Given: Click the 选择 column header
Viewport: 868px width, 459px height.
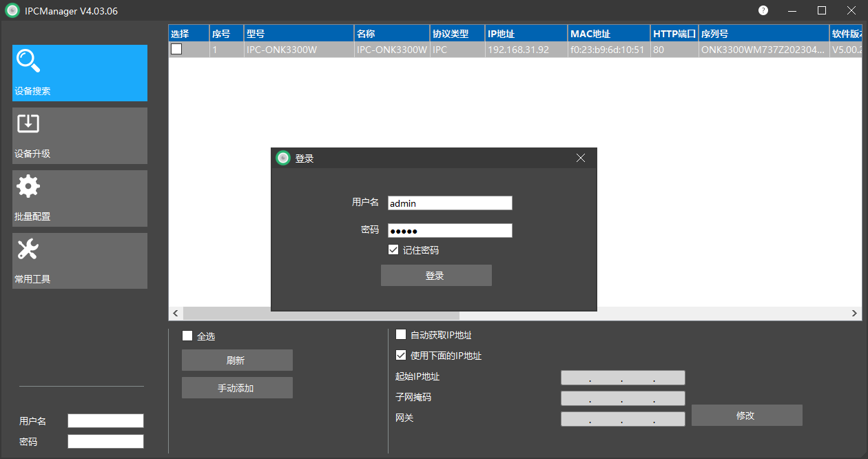Looking at the screenshot, I should pyautogui.click(x=189, y=33).
